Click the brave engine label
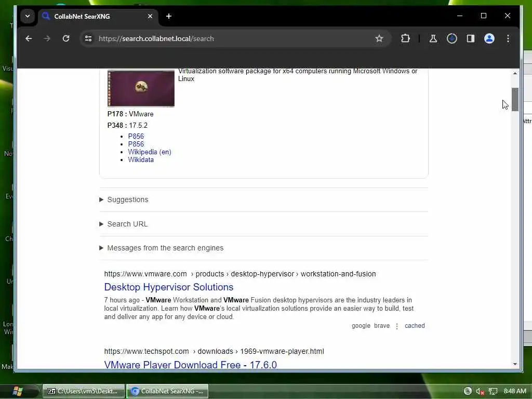The image size is (532, 399). [x=382, y=326]
